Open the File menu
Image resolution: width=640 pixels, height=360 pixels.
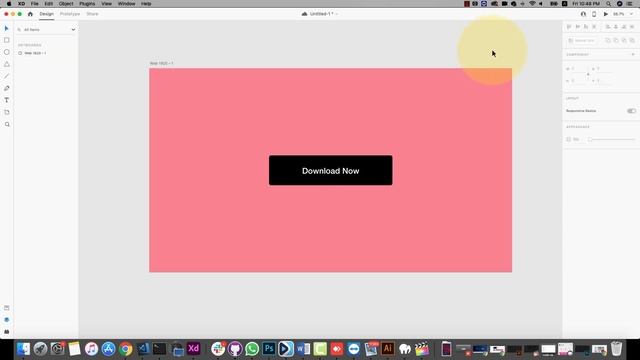click(x=35, y=4)
